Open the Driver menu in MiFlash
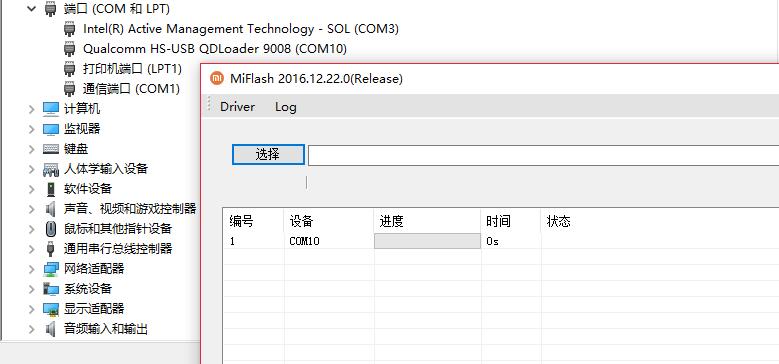Viewport: 779px width, 364px height. coord(237,107)
